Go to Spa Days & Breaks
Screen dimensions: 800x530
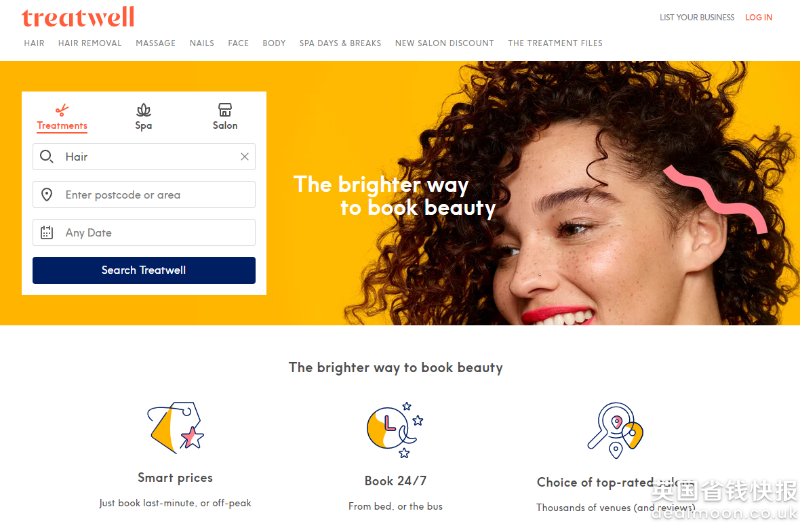click(340, 43)
